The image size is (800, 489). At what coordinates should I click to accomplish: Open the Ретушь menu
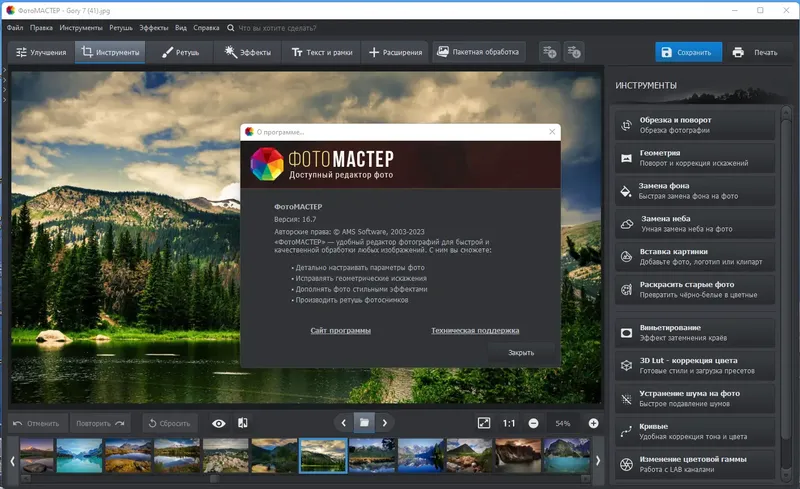121,28
